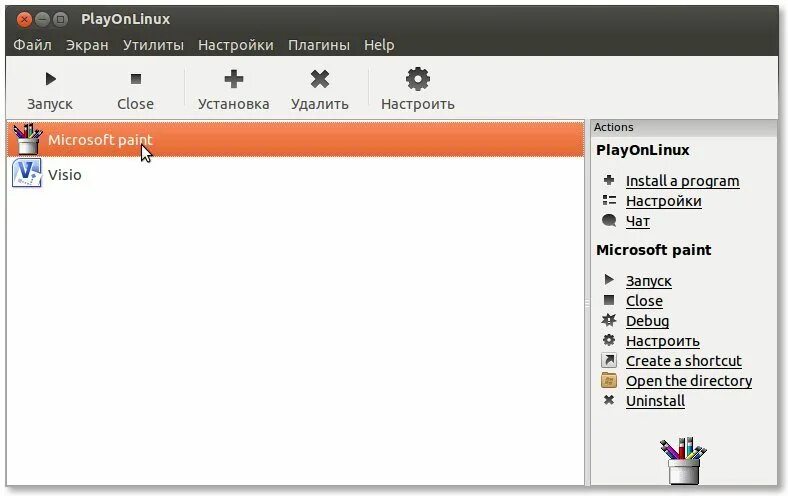Click the Настроить gear icon in toolbar
Image resolution: width=788 pixels, height=496 pixels.
click(x=418, y=79)
